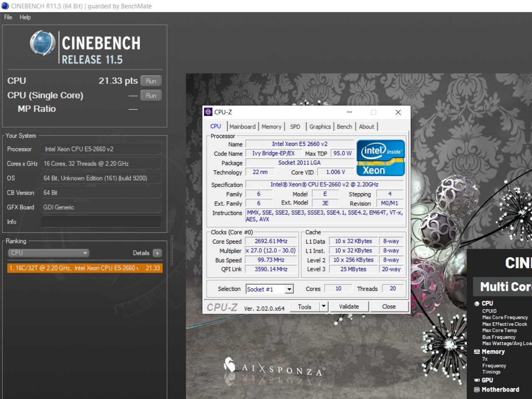Open the Ranking CPU dropdown
Screen dimensions: 532x399
(x=49, y=253)
